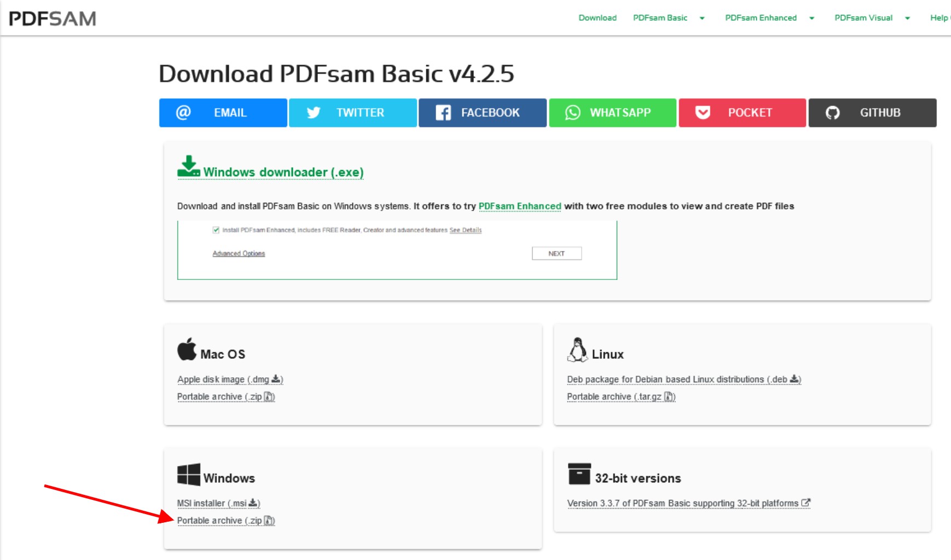951x560 pixels.
Task: Click the See Details link
Action: pos(466,230)
